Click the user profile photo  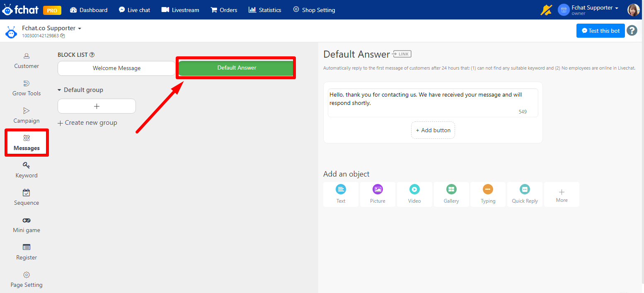[633, 10]
